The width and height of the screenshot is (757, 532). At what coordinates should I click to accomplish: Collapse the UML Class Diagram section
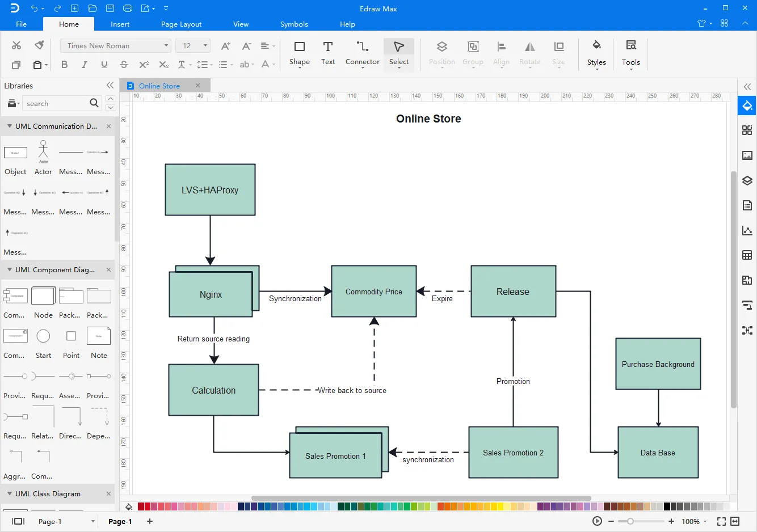tap(10, 493)
